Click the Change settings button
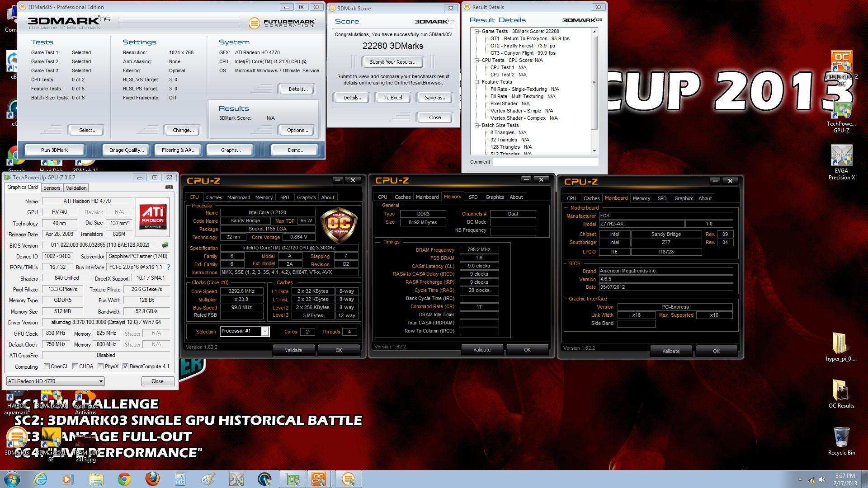This screenshot has width=868, height=488. pos(183,130)
